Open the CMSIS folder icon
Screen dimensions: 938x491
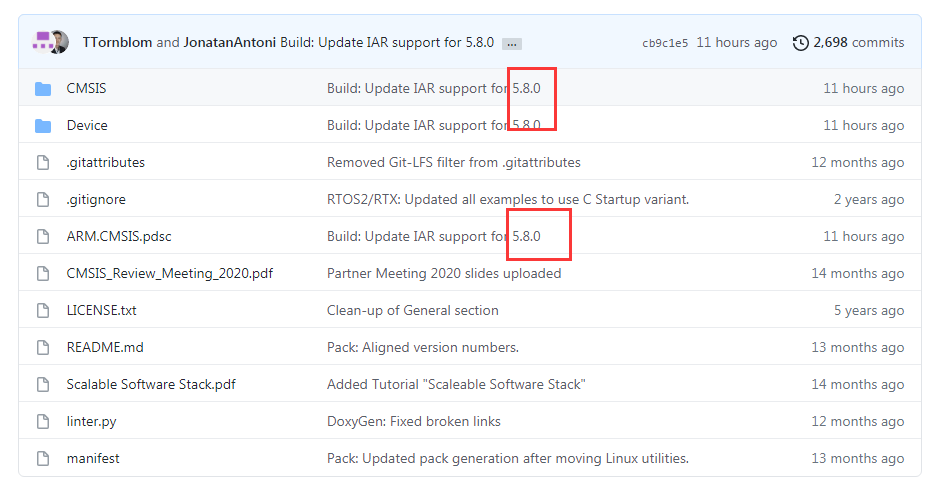[42, 89]
